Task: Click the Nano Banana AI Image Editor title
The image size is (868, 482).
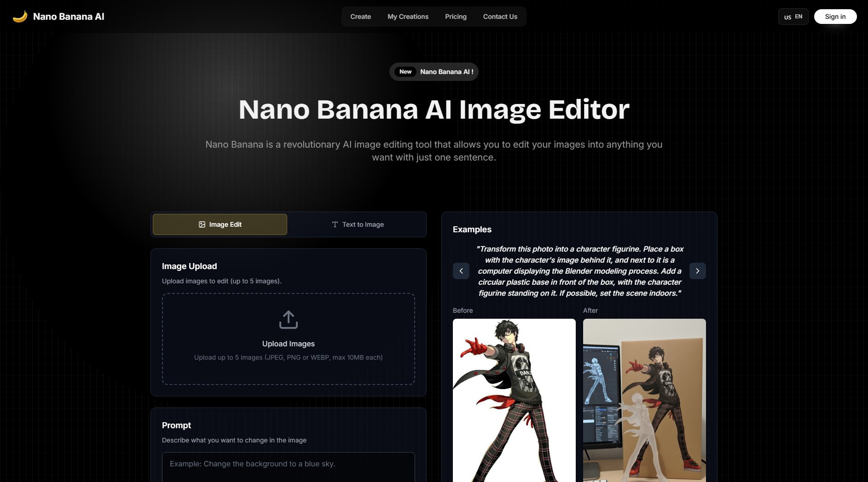Action: [x=434, y=110]
